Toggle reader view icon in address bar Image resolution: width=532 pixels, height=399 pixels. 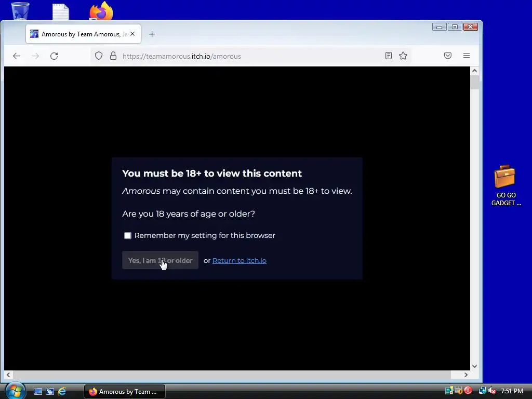pyautogui.click(x=389, y=56)
